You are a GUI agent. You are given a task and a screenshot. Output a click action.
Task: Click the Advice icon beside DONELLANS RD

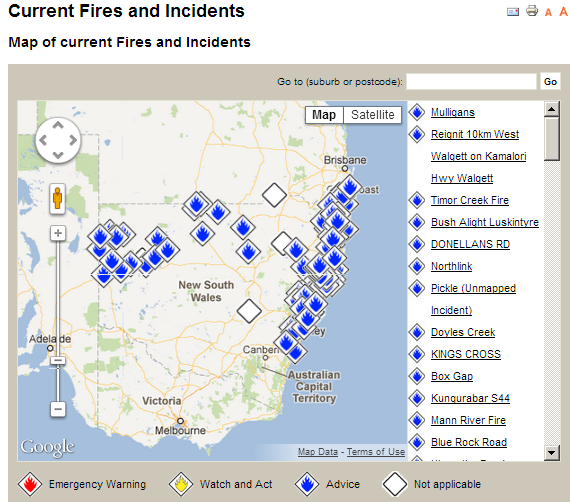(417, 244)
